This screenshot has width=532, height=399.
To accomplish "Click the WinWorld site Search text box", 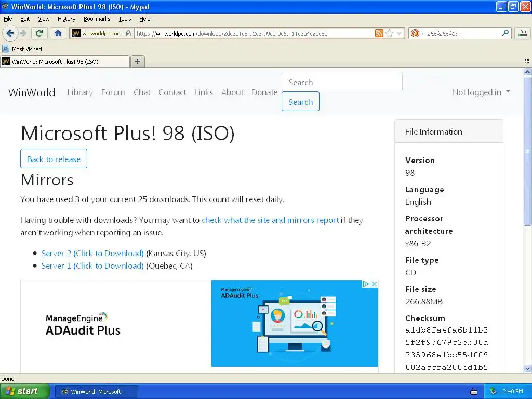I will [x=342, y=82].
